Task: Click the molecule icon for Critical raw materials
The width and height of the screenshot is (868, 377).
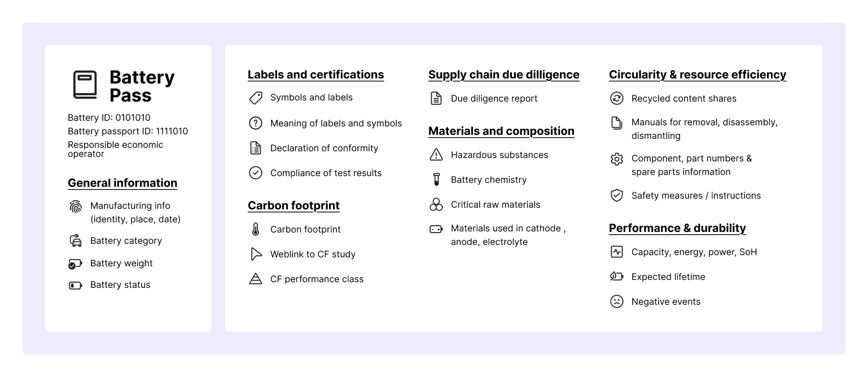Action: tap(436, 204)
